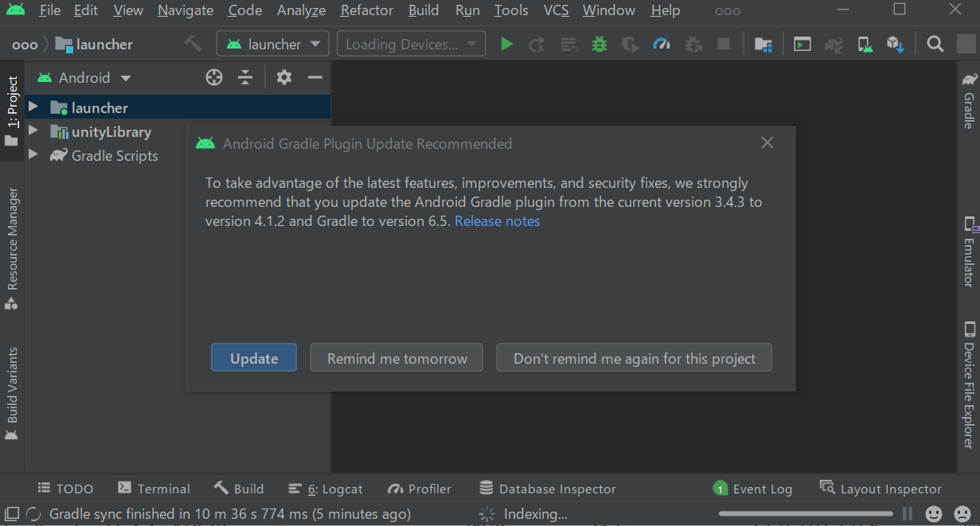Click the launcher breadcrumb in navigation bar
Viewport: 980px width, 526px height.
coord(94,45)
